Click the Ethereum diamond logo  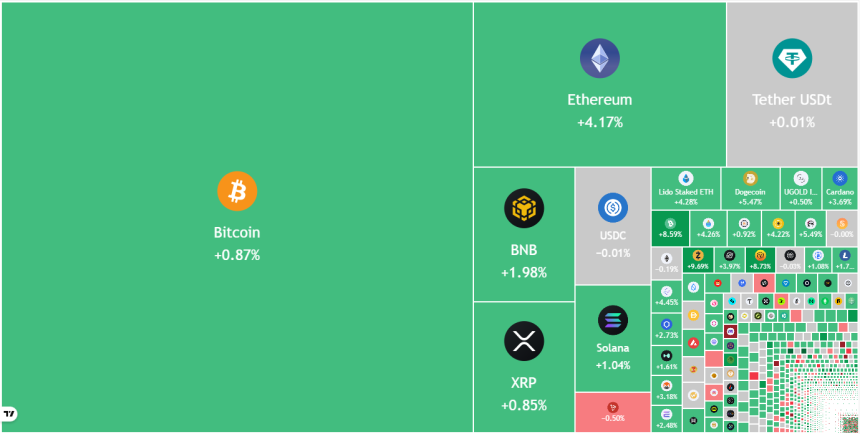tap(599, 59)
